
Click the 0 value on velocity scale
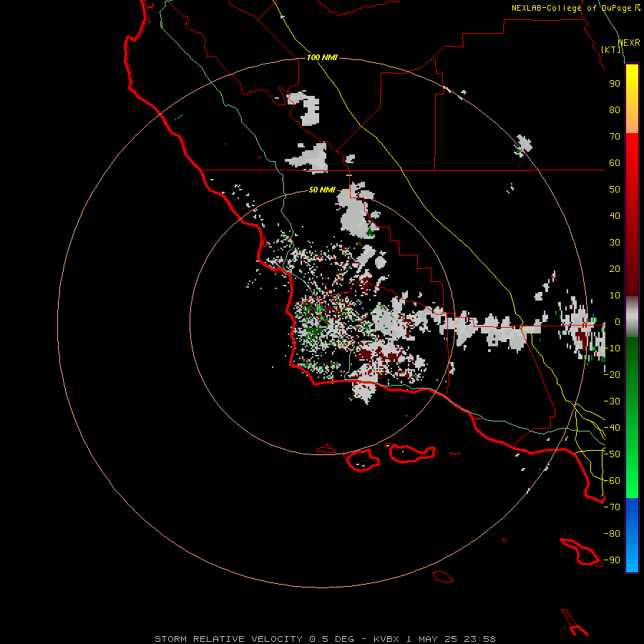click(x=618, y=322)
